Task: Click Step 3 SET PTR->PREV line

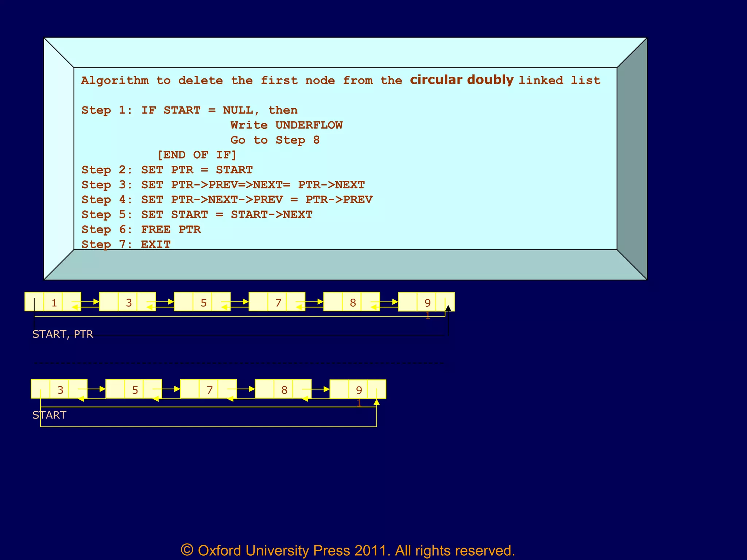Action: 223,185
